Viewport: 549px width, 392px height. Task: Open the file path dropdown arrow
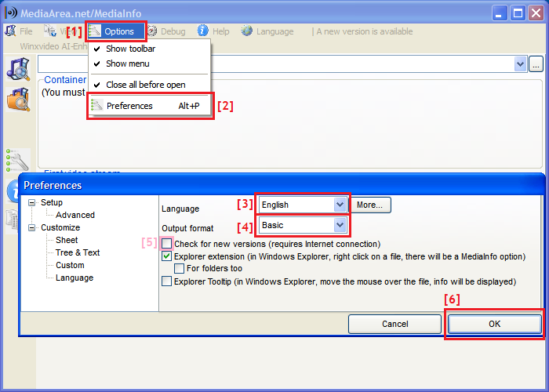pos(521,64)
